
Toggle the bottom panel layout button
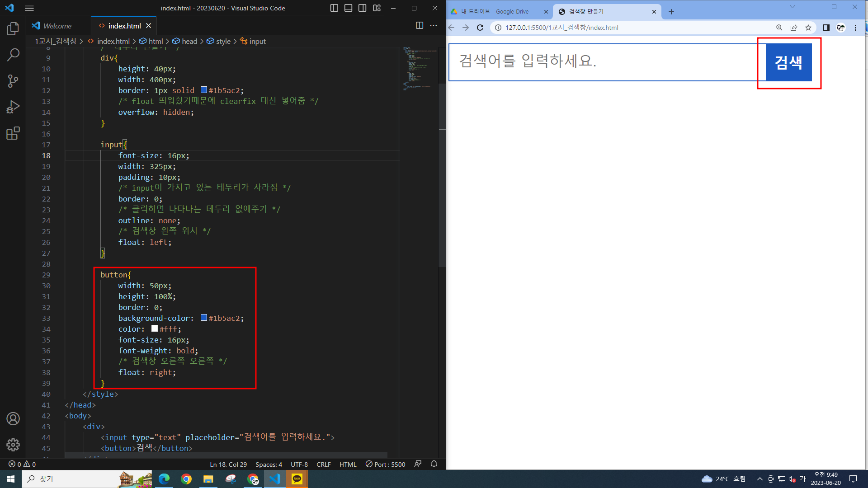coord(348,8)
